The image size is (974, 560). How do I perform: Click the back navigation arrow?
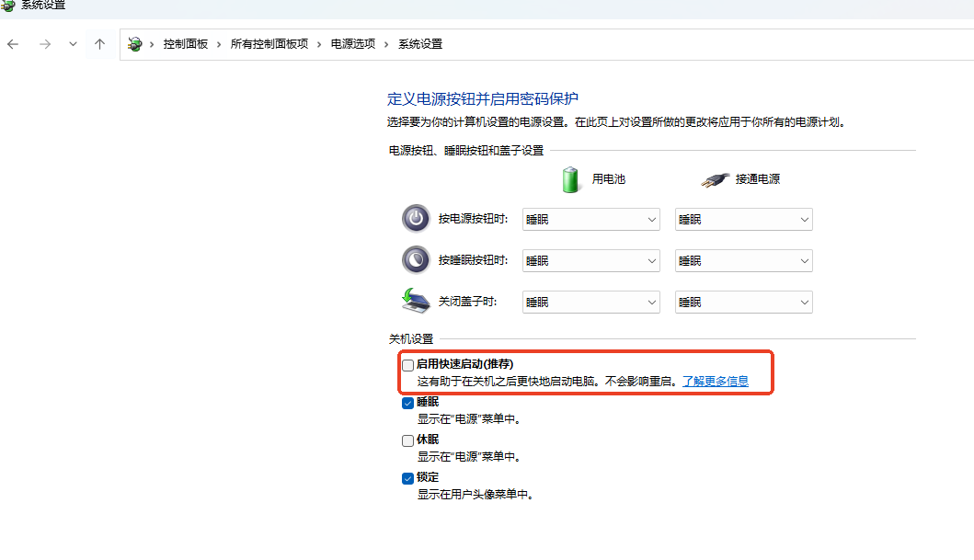[13, 44]
